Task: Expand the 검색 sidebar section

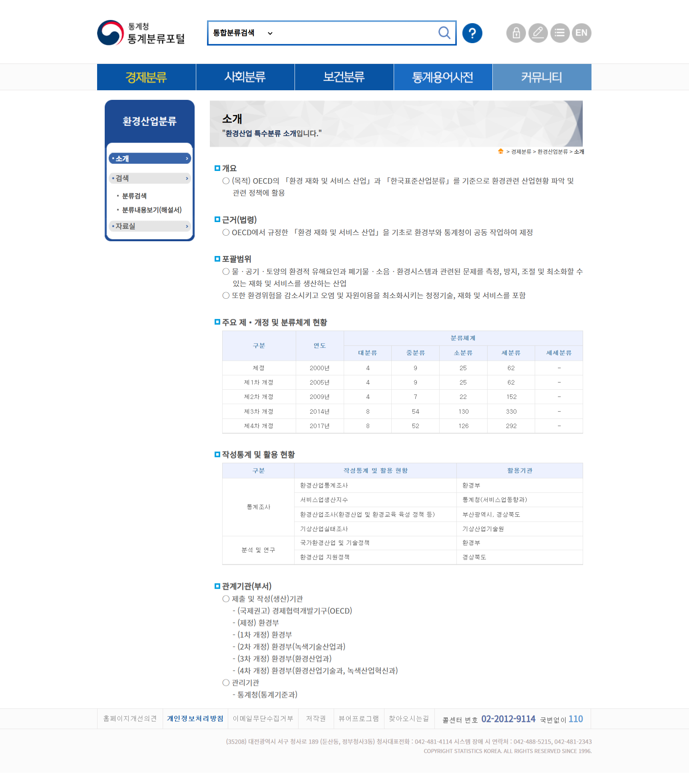Action: [149, 178]
